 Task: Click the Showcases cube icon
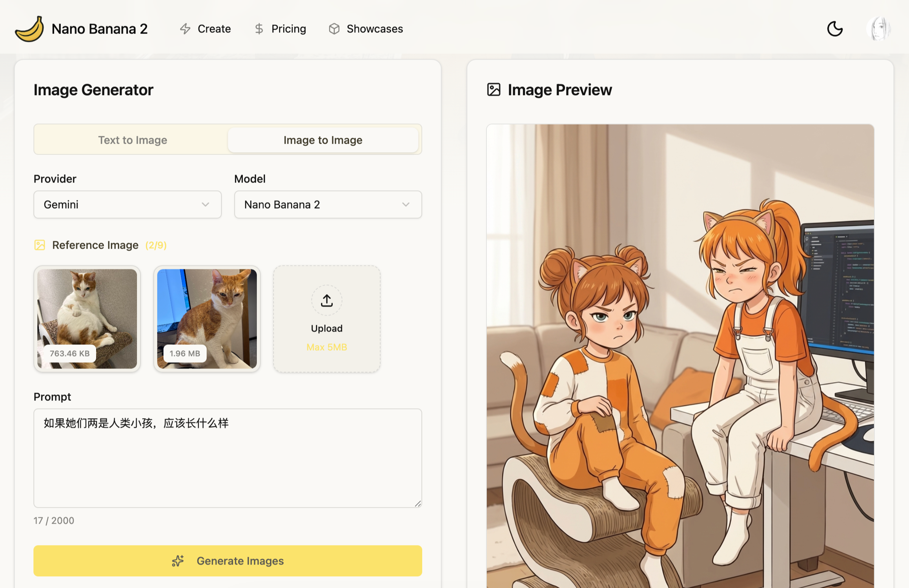pyautogui.click(x=334, y=29)
